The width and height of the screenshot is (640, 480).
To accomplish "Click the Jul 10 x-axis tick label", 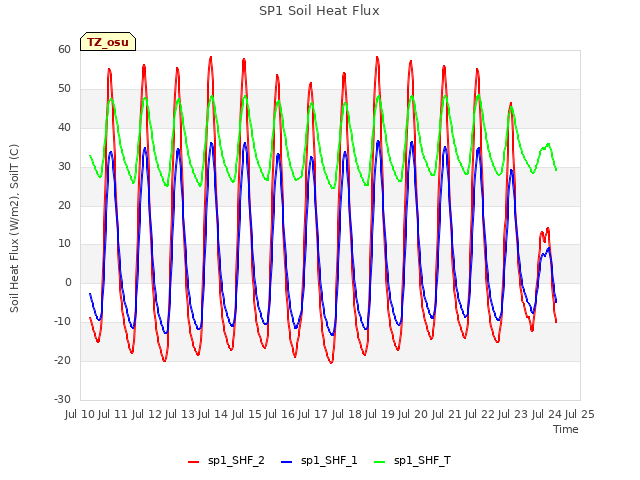I will 80,414.
